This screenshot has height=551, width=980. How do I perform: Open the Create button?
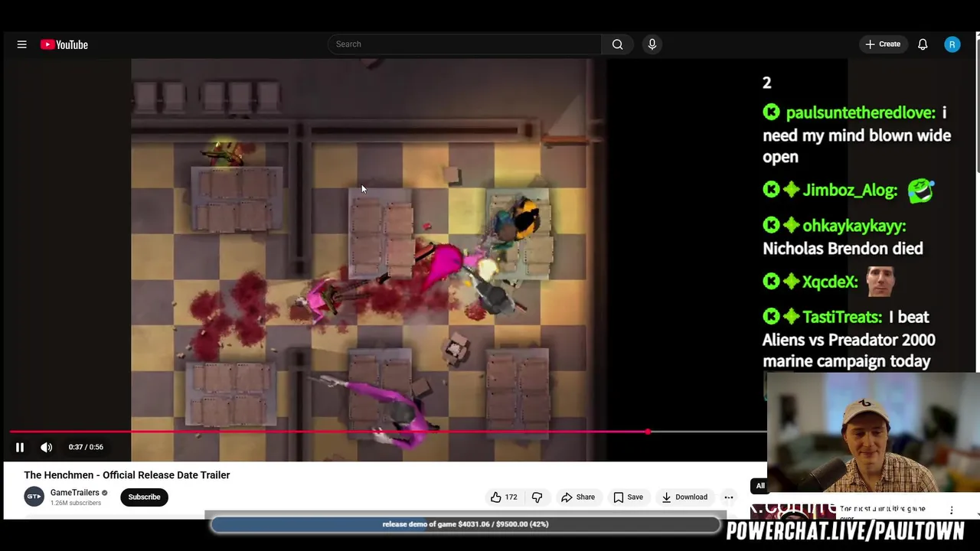point(883,44)
